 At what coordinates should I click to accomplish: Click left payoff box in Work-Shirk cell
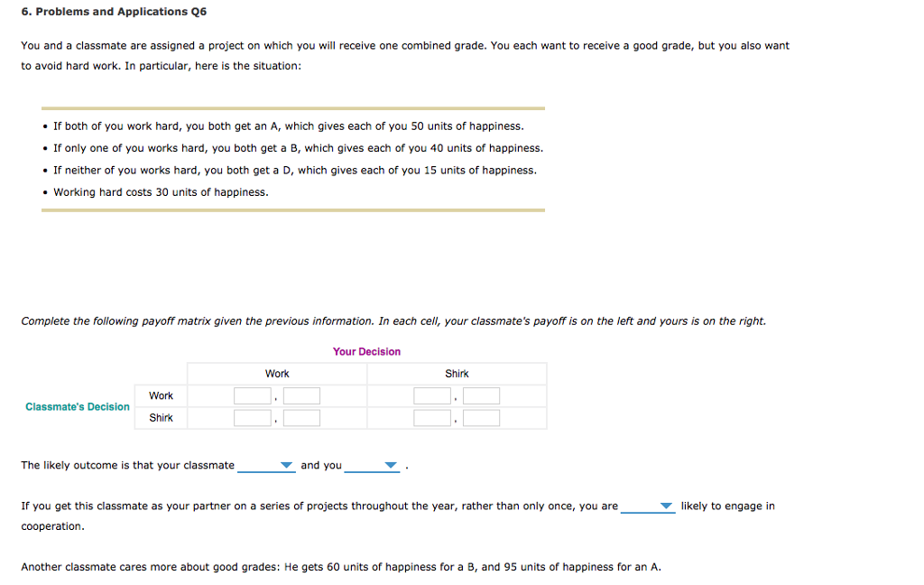[x=432, y=395]
